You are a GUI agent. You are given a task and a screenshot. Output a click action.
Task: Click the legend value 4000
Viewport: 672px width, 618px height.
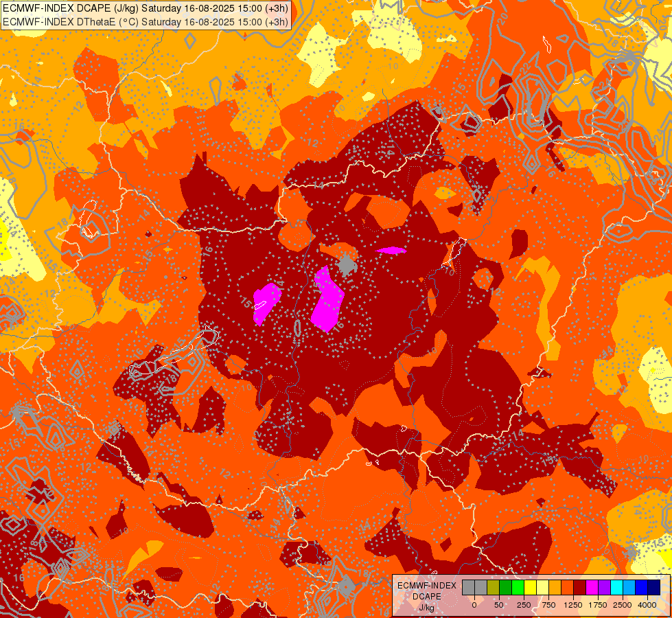647,605
